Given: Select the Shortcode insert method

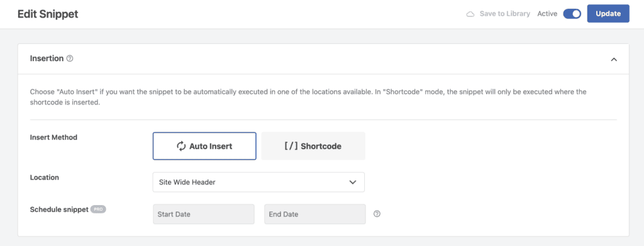Looking at the screenshot, I should (313, 146).
